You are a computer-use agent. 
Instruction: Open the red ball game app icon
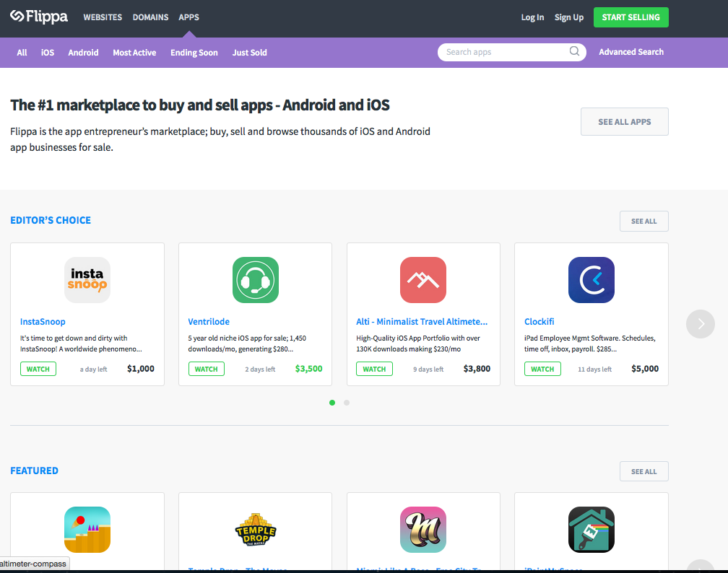pyautogui.click(x=87, y=530)
